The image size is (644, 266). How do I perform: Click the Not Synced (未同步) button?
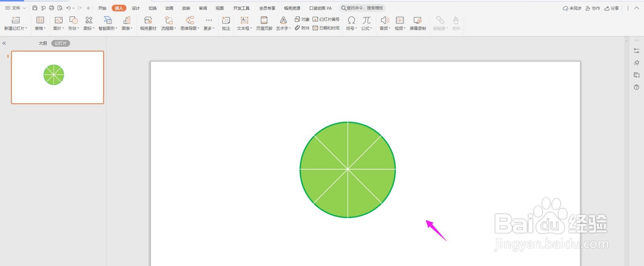(x=572, y=8)
